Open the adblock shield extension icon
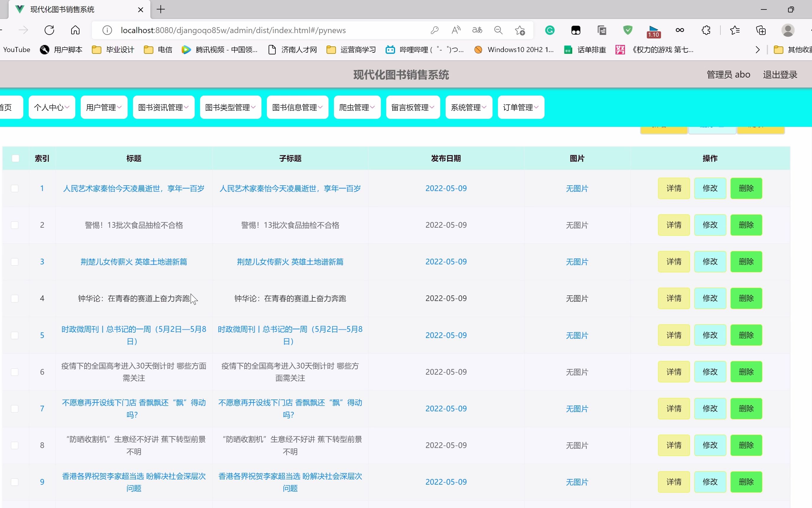 coord(627,30)
